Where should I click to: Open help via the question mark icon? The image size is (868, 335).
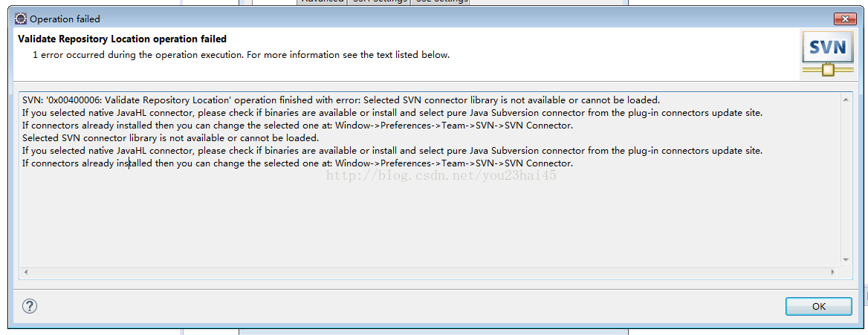point(30,306)
